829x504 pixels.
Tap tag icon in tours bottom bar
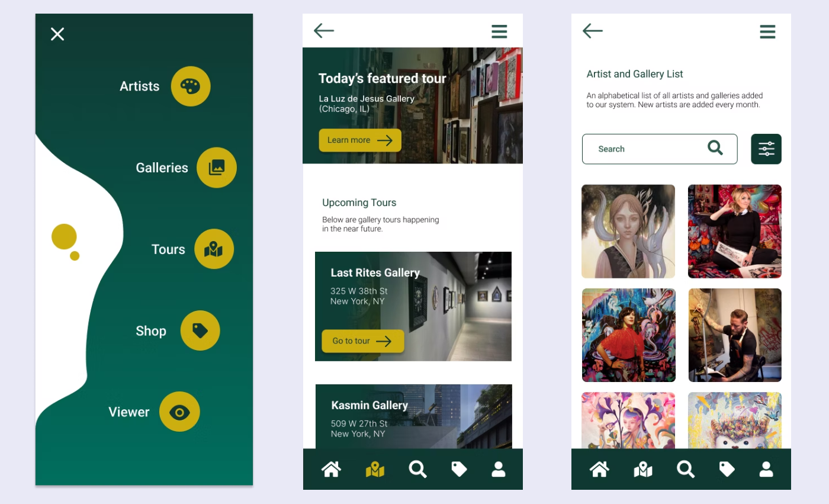tap(459, 470)
